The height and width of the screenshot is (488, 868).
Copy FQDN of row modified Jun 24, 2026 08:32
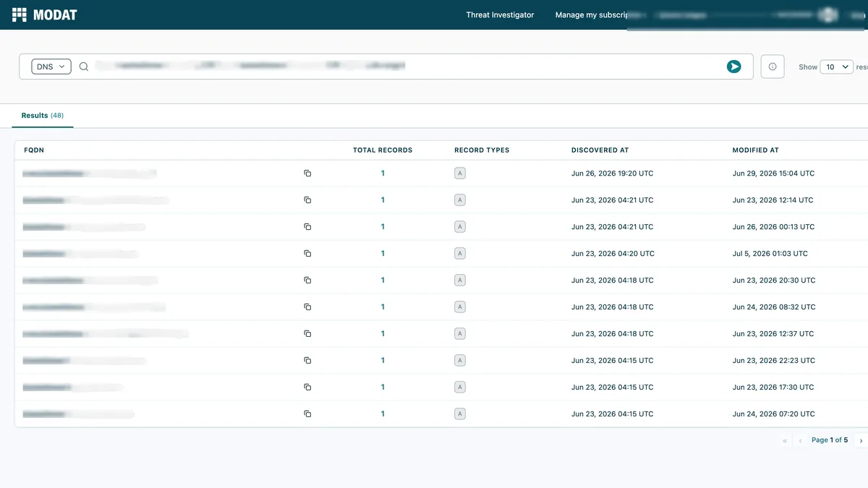point(307,307)
